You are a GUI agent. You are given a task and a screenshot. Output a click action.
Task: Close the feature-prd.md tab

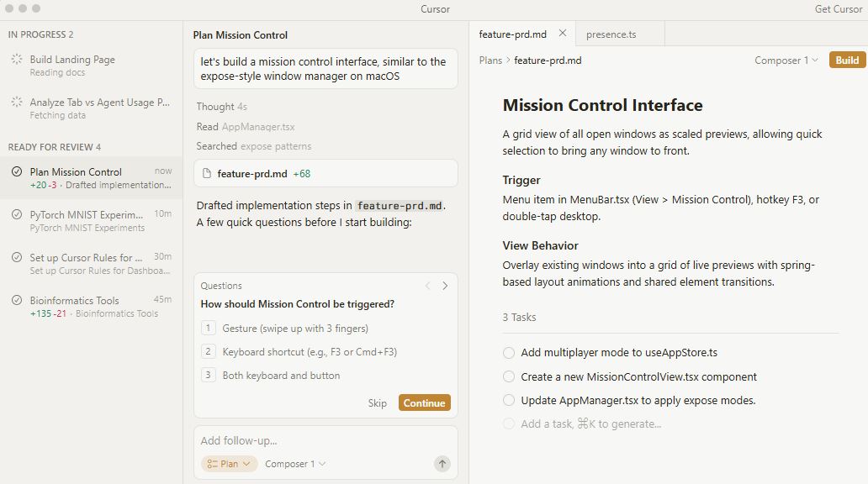(x=563, y=34)
